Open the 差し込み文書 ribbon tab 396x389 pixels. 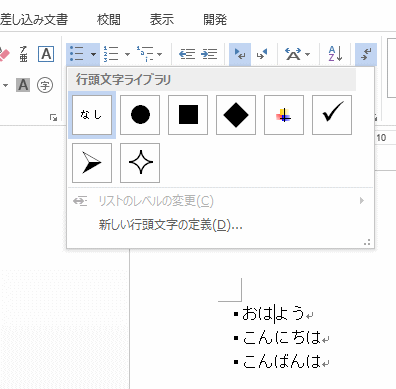tap(34, 20)
